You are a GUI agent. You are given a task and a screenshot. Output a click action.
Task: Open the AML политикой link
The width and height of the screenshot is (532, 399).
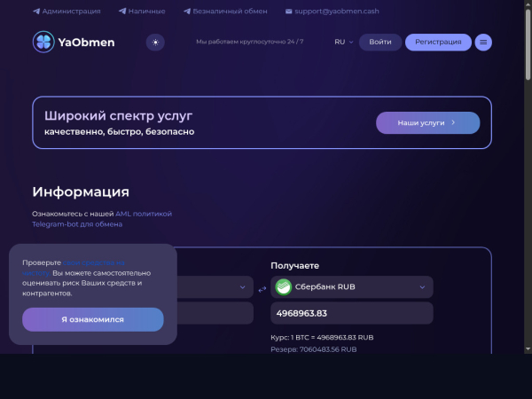tap(144, 214)
